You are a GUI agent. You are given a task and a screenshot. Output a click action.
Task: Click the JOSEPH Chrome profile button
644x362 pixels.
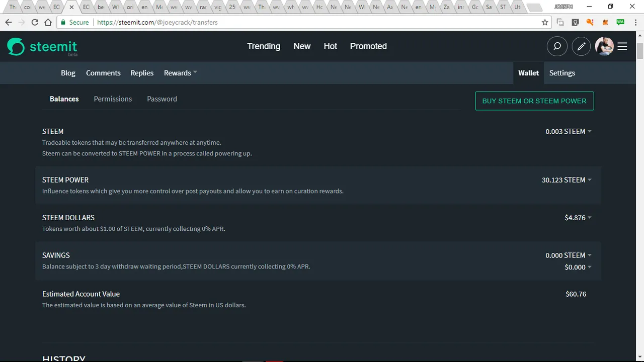(563, 7)
